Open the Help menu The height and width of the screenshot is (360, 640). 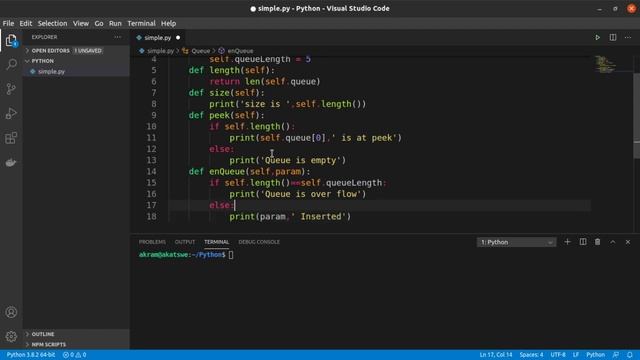click(x=168, y=23)
